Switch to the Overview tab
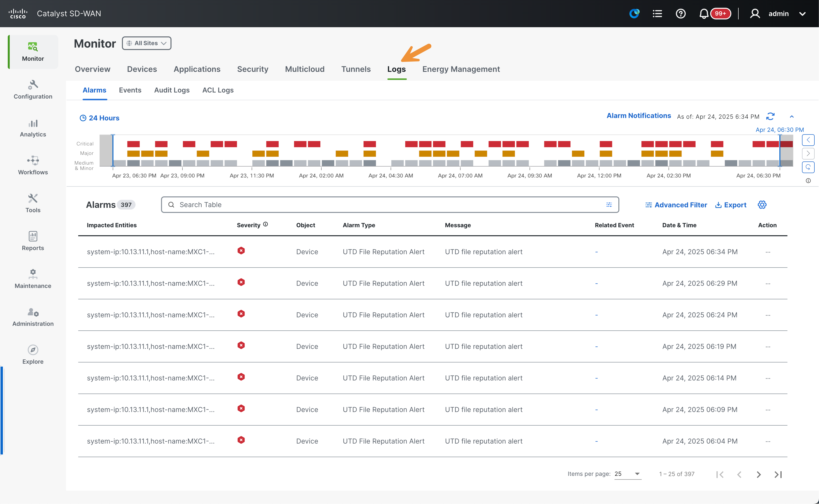819x504 pixels. [x=92, y=69]
